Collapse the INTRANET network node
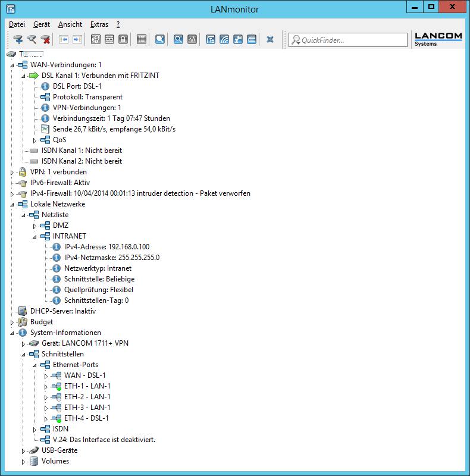The image size is (470, 476). coord(35,236)
